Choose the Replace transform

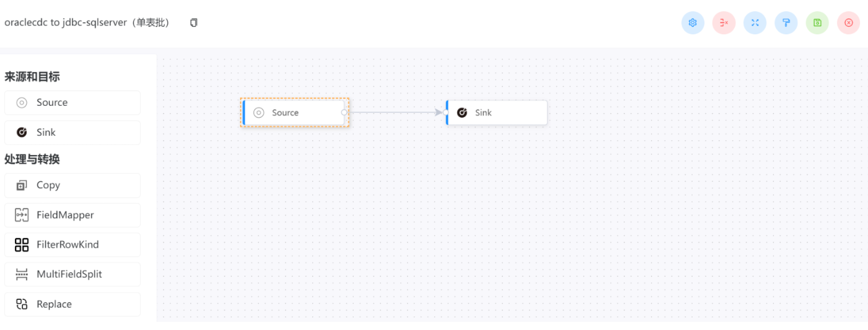pyautogui.click(x=72, y=304)
